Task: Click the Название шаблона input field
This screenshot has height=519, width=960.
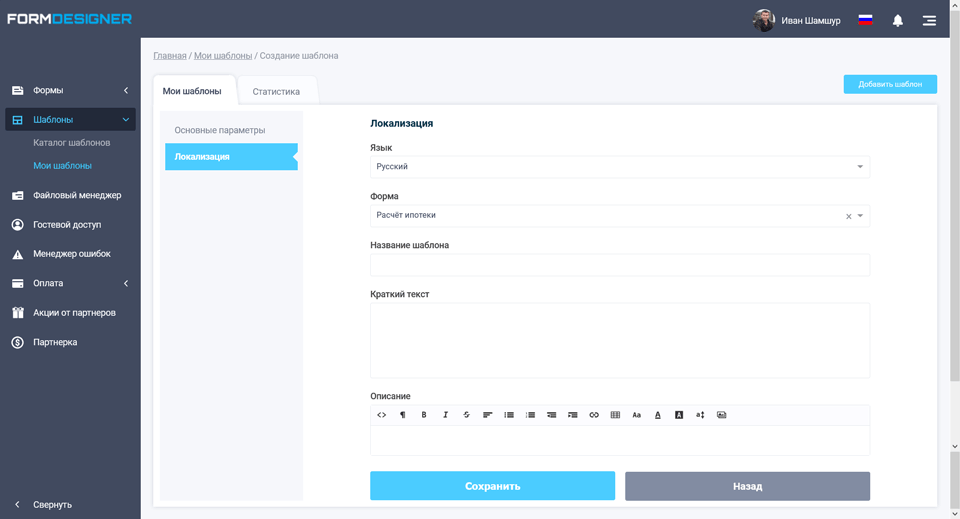Action: tap(619, 265)
